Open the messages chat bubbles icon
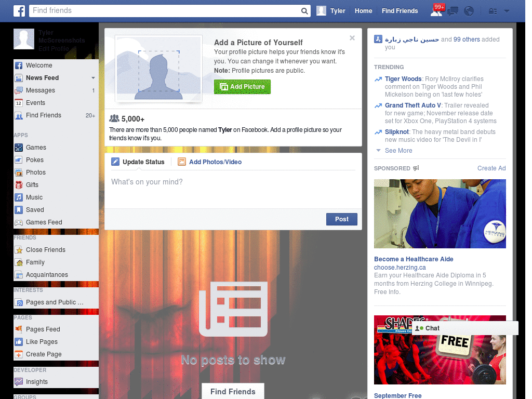Screen dimensions: 532x399 click(453, 11)
